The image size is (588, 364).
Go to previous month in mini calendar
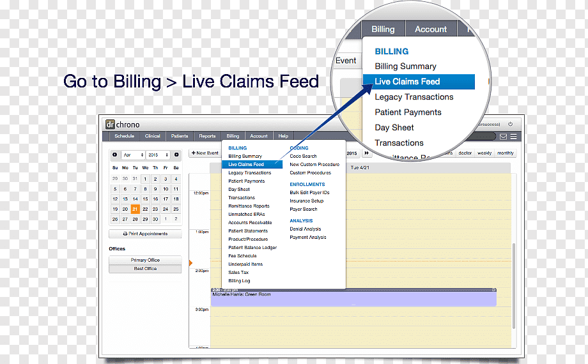click(x=115, y=155)
